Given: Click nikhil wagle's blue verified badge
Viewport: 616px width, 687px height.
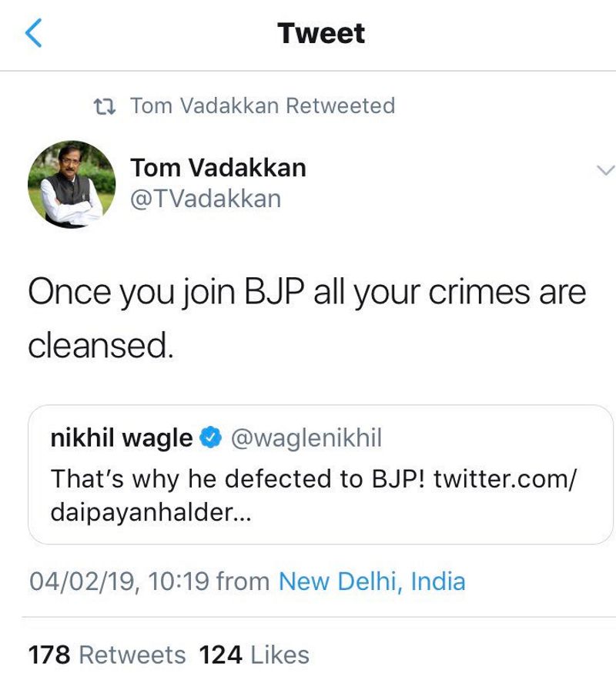Looking at the screenshot, I should [211, 438].
